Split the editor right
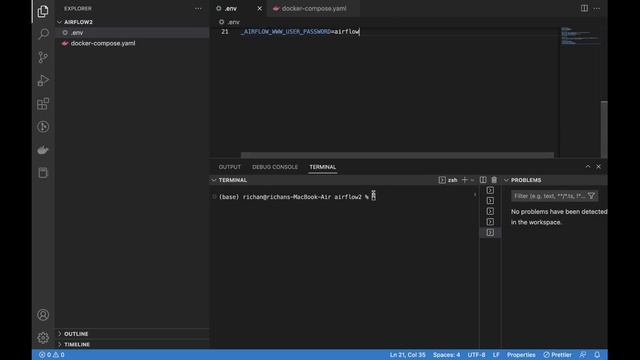 coord(584,8)
